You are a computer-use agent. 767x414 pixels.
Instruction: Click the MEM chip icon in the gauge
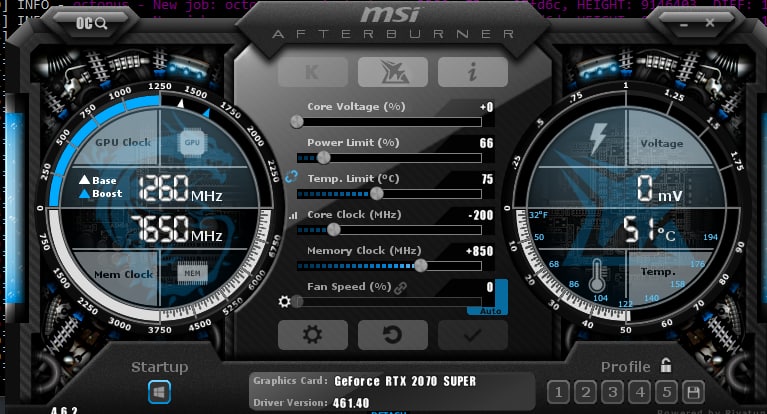[192, 274]
